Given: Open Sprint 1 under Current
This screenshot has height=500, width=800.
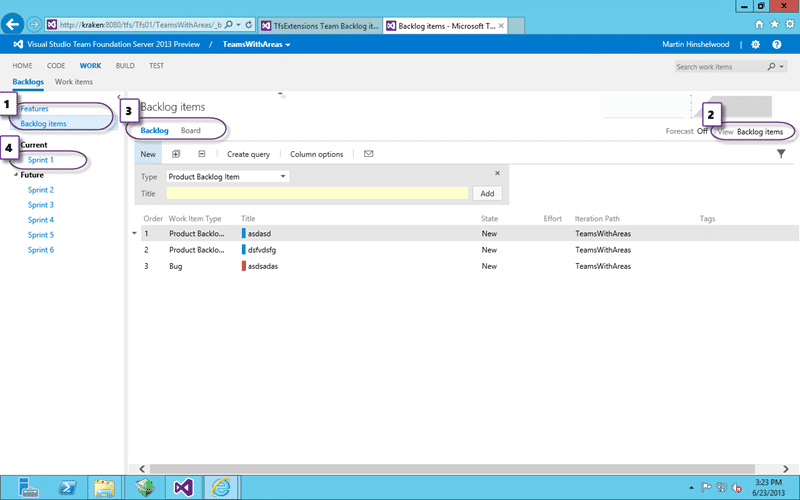Looking at the screenshot, I should click(41, 160).
